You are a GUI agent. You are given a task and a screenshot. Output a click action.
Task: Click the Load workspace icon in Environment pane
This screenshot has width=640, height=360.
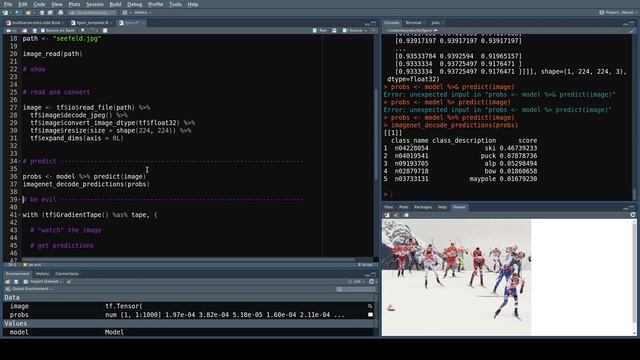[8, 282]
